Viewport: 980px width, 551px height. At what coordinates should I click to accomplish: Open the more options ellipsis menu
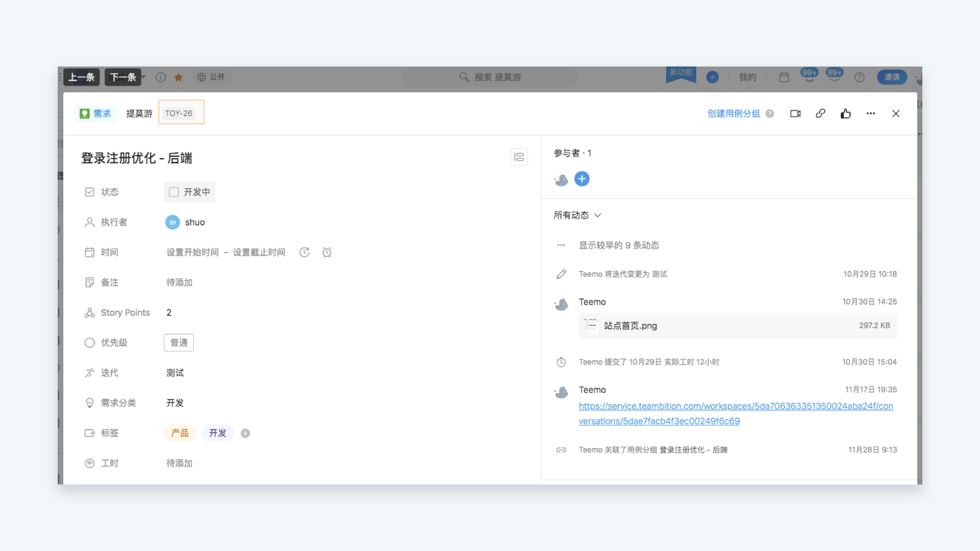871,114
